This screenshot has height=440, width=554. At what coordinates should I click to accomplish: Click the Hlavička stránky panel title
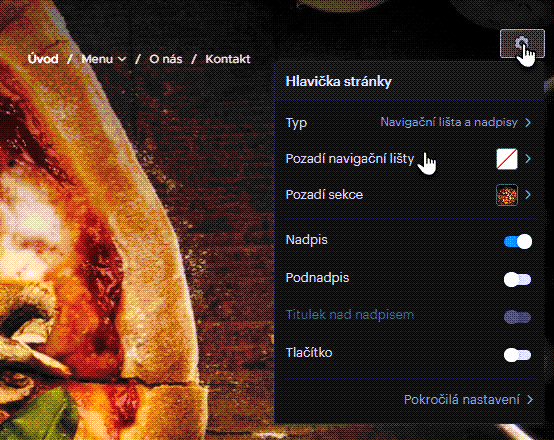tap(338, 82)
